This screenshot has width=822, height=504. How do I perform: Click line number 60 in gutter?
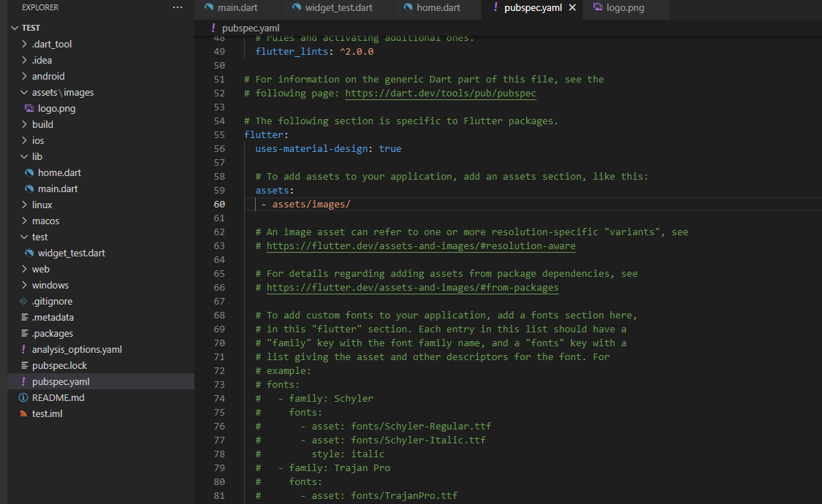click(219, 205)
